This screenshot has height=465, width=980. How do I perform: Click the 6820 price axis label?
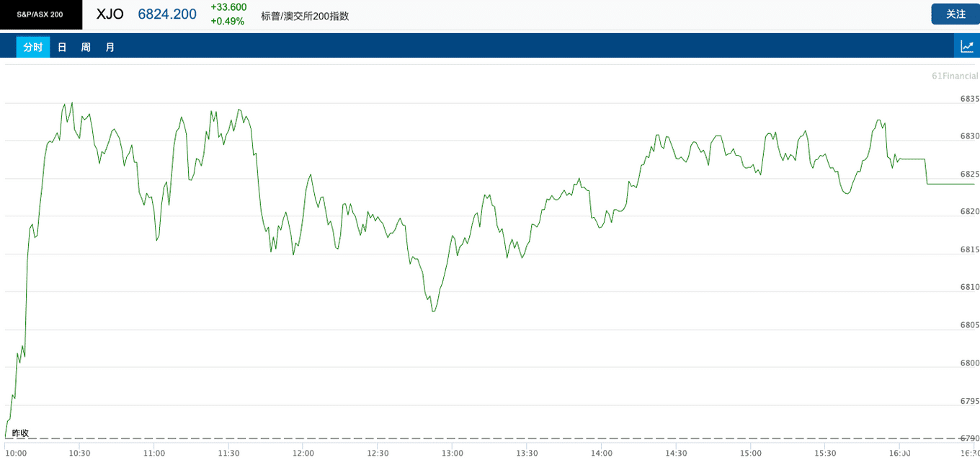tap(969, 211)
